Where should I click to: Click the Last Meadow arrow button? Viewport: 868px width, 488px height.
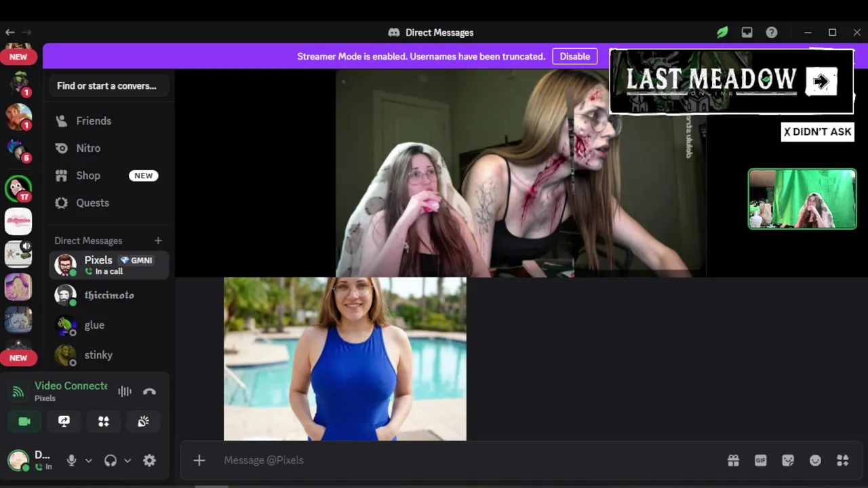tap(821, 82)
